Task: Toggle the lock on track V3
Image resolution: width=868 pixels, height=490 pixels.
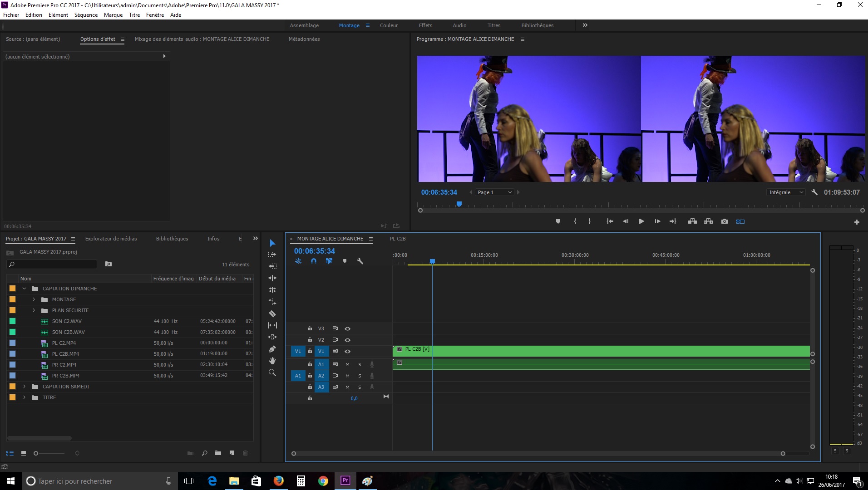Action: (310, 328)
